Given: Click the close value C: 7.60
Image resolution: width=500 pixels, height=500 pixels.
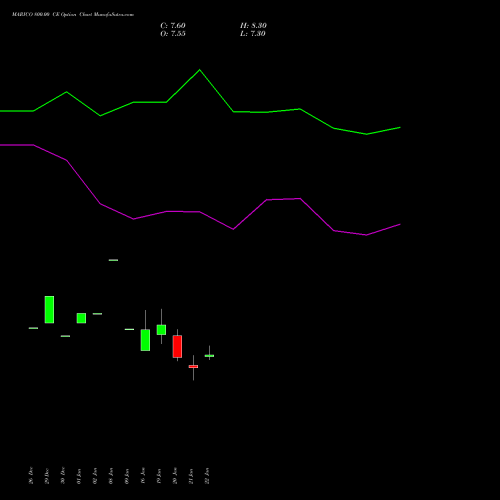Looking at the screenshot, I should 173,26.
